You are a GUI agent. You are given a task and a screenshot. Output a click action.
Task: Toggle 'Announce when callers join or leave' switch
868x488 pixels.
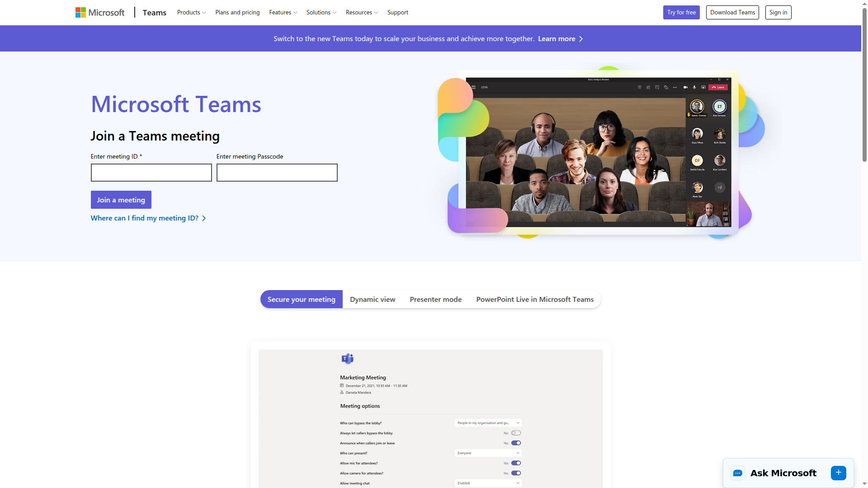[x=516, y=443]
